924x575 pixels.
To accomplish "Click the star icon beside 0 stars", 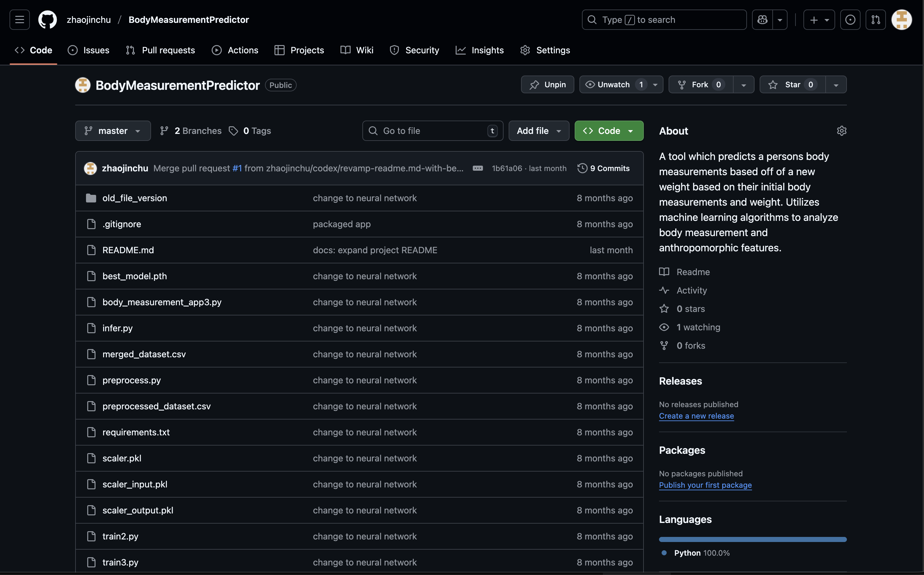I will coord(664,309).
